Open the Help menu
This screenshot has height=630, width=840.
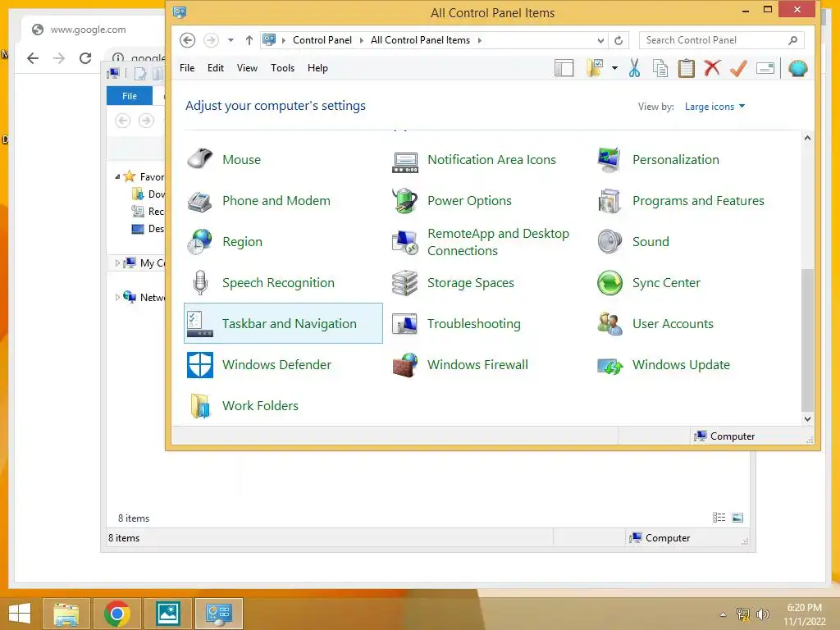coord(317,68)
